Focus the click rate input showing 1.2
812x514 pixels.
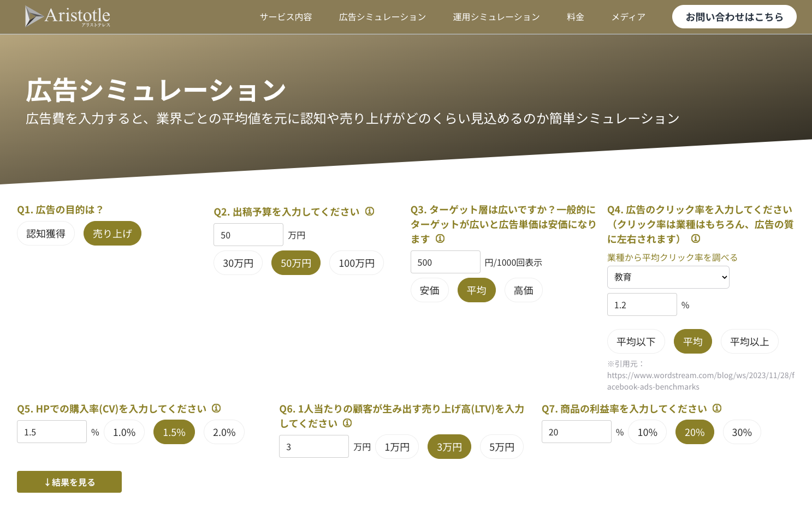(x=642, y=304)
